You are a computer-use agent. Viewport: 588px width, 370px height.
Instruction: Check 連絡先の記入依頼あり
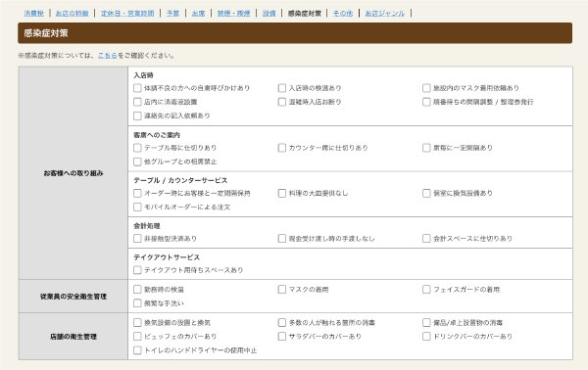137,116
